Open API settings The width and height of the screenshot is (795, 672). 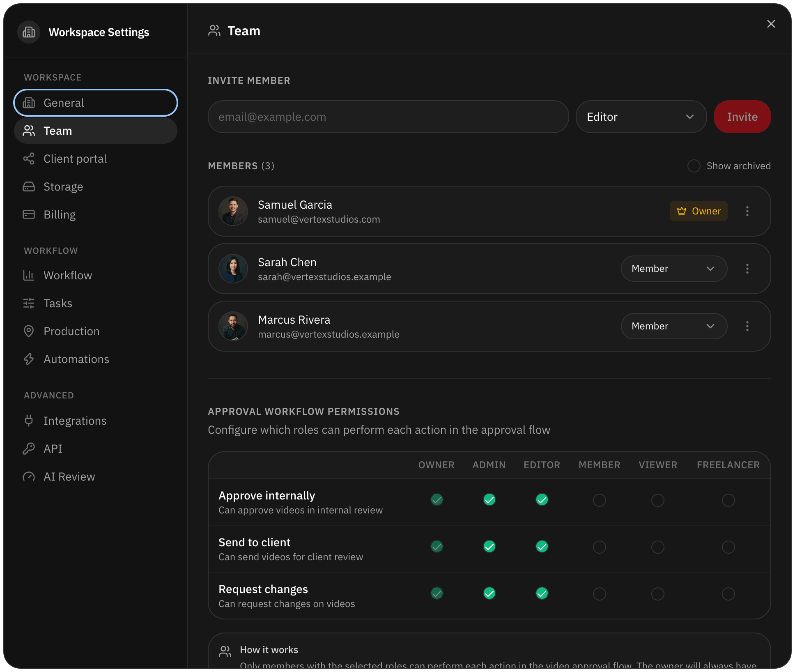click(96, 449)
